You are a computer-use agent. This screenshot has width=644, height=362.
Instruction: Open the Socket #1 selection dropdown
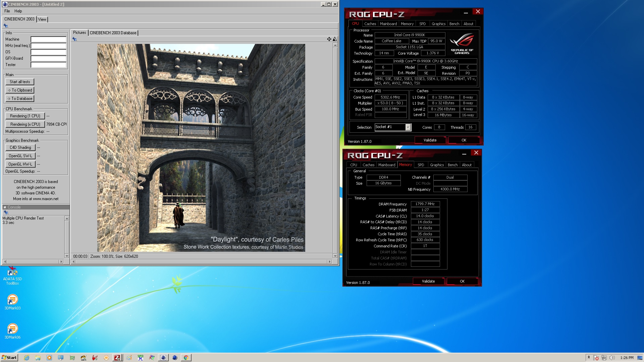[408, 127]
